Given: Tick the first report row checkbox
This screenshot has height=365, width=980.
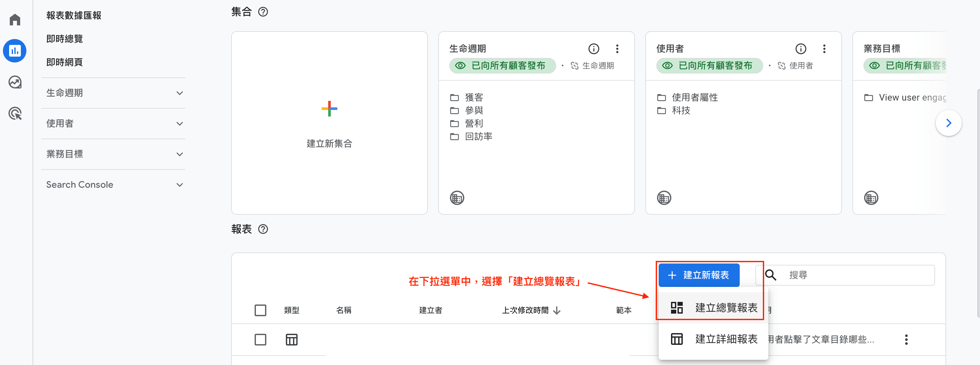Looking at the screenshot, I should [260, 339].
